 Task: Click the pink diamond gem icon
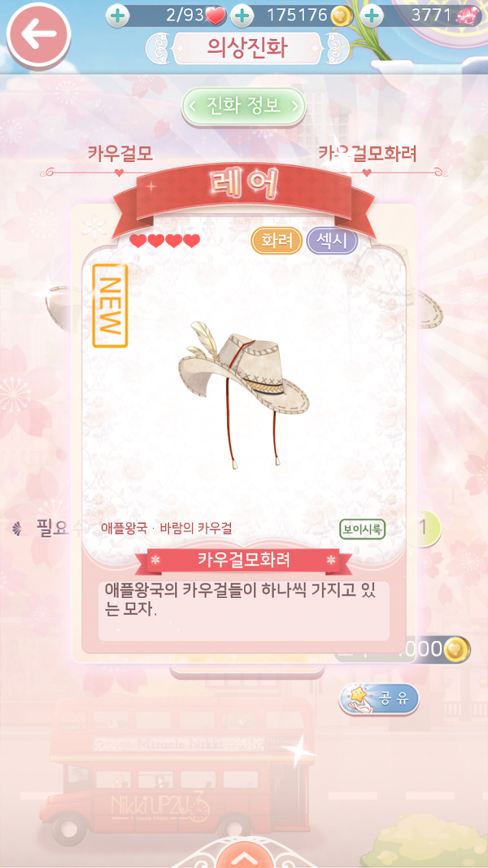468,16
